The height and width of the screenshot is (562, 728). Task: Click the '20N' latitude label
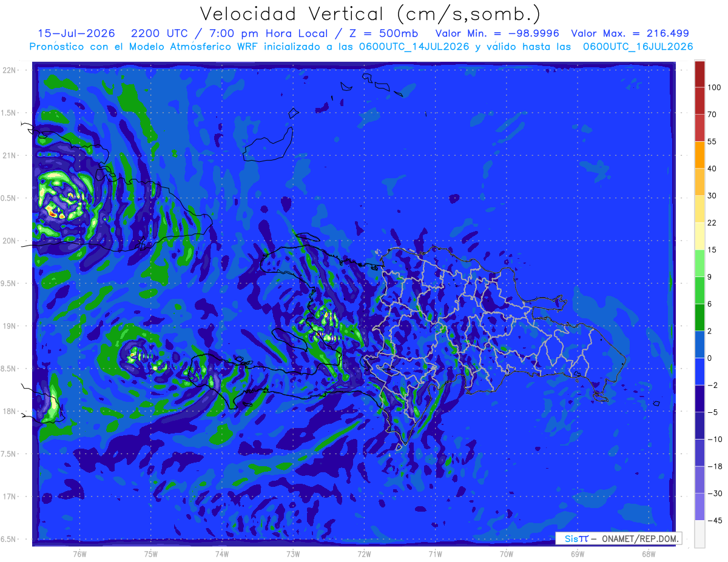click(x=10, y=241)
